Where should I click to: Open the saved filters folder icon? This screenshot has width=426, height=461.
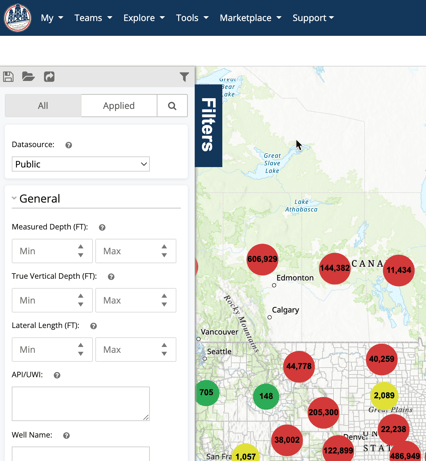(x=28, y=77)
